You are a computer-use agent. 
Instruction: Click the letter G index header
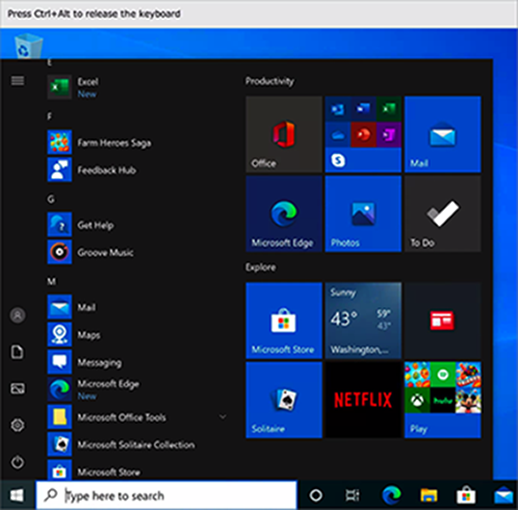pyautogui.click(x=51, y=199)
